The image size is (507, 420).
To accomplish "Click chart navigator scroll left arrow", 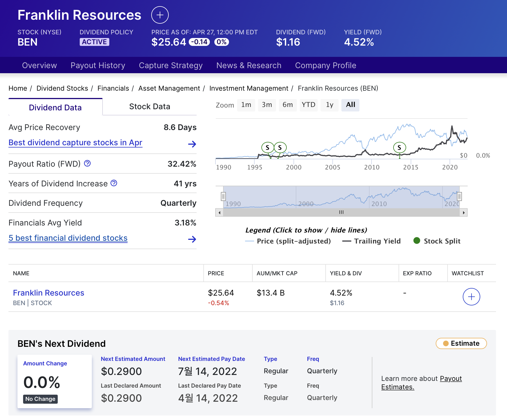I will coord(219,213).
